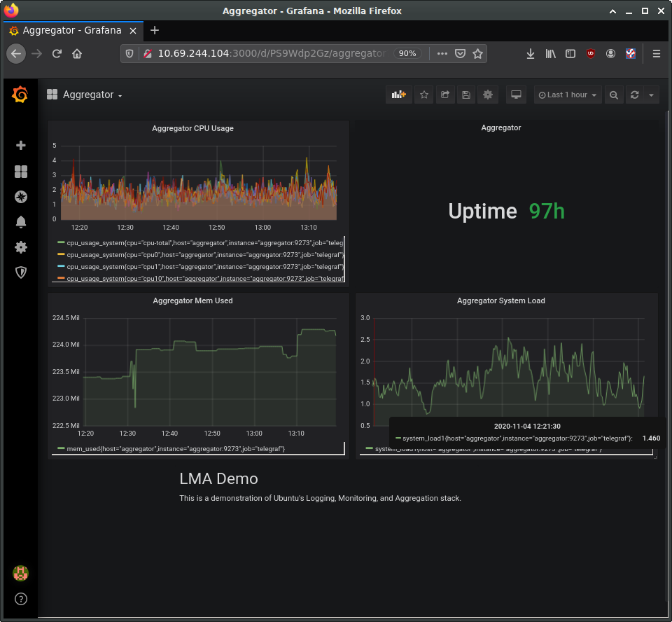Open Aggregator CPU Usage panel title menu
672x622 pixels.
(x=193, y=128)
